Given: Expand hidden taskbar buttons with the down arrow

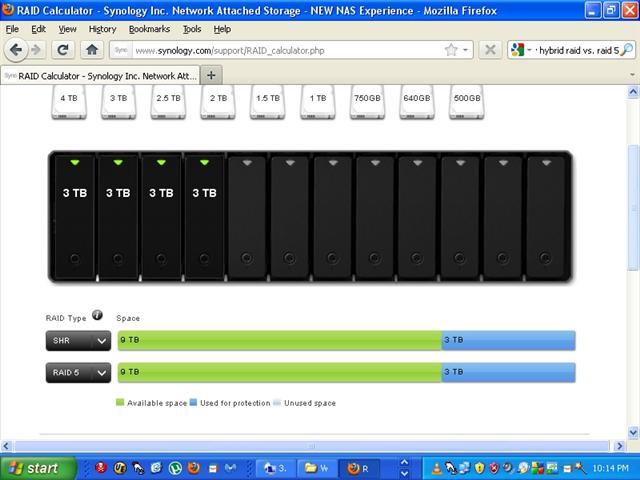Looking at the screenshot, I should pyautogui.click(x=404, y=473).
